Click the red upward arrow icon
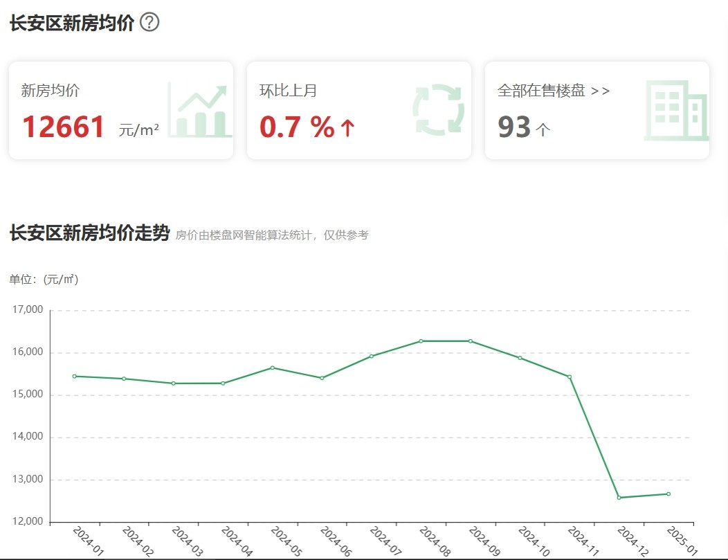The height and width of the screenshot is (560, 728). pyautogui.click(x=347, y=127)
